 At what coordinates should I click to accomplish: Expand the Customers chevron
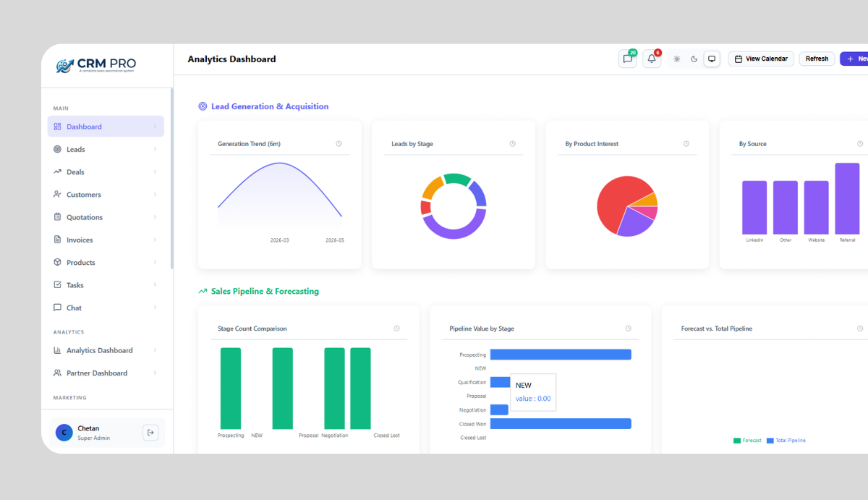tap(155, 195)
